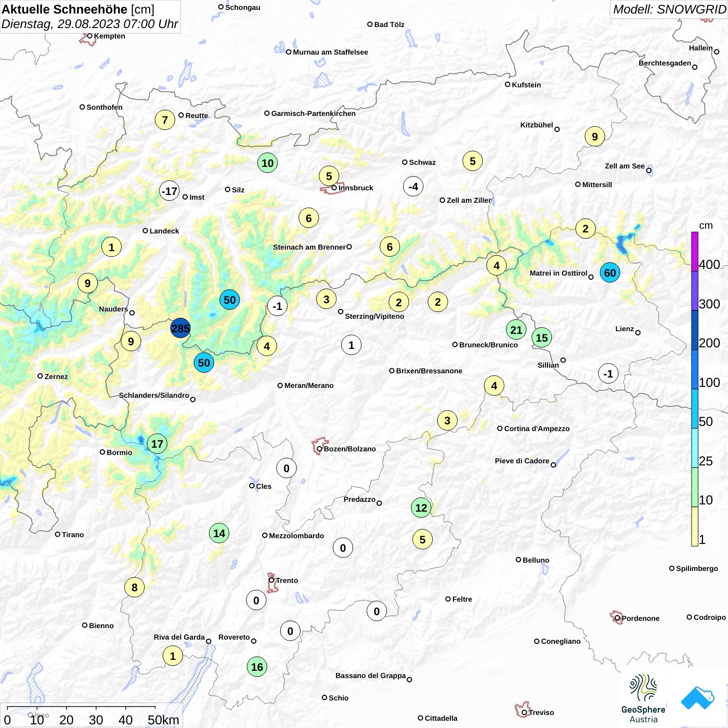
Task: Click the 12 marker near Predazzo
Action: click(x=421, y=508)
